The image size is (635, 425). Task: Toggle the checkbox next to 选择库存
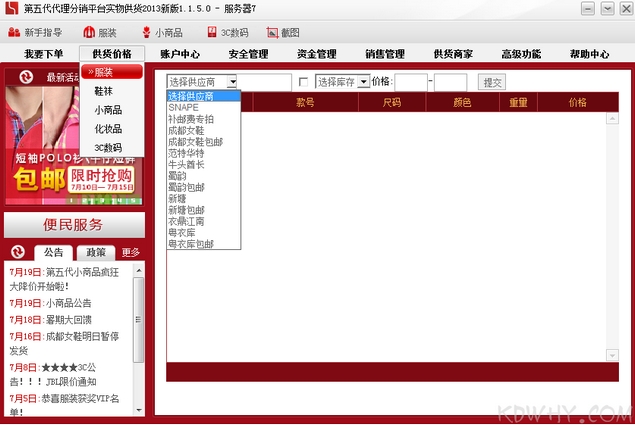pyautogui.click(x=304, y=82)
